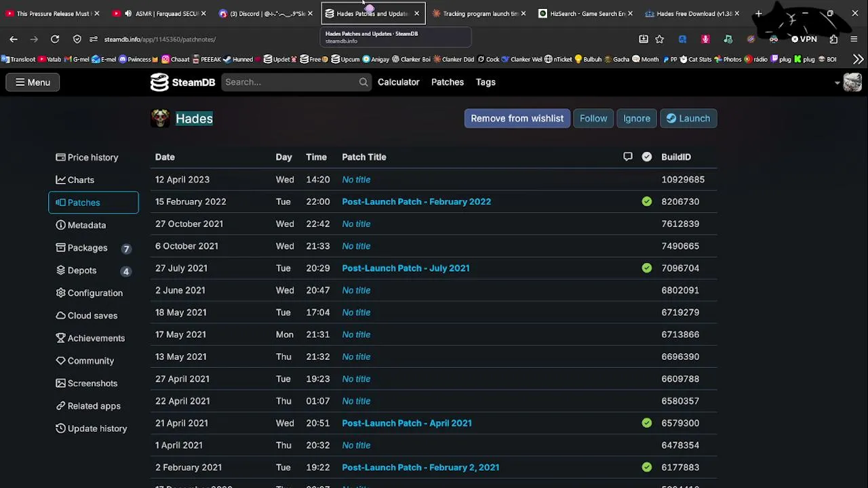Click the browser back arrow
868x488 pixels.
click(14, 39)
